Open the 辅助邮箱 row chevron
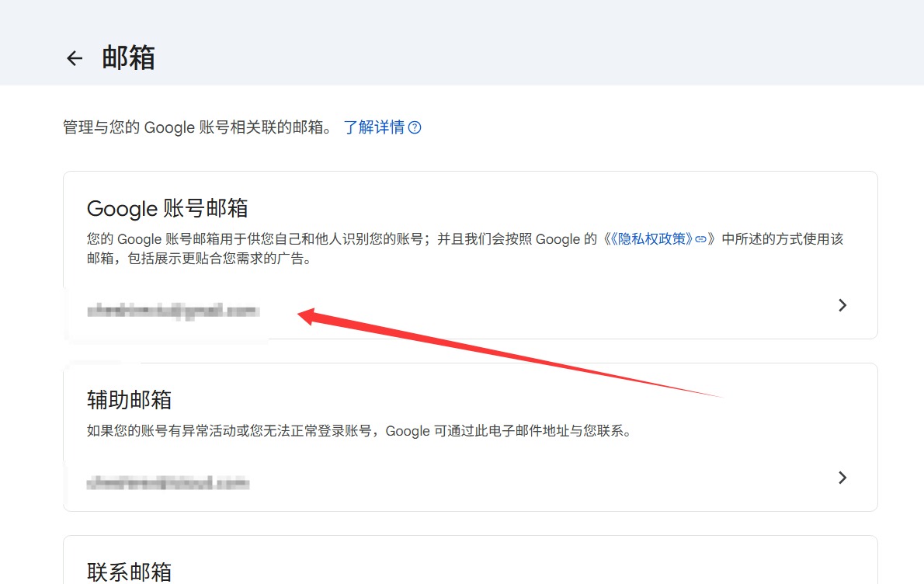 842,478
